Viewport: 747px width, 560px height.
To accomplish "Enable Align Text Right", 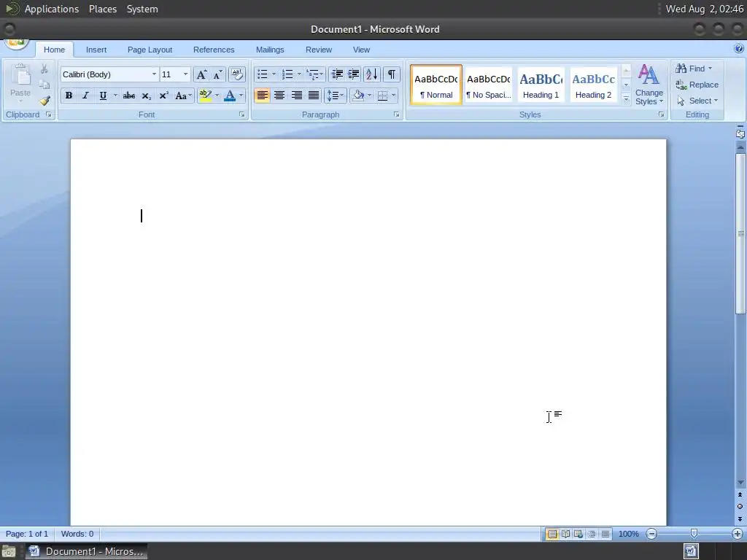I will tap(296, 96).
